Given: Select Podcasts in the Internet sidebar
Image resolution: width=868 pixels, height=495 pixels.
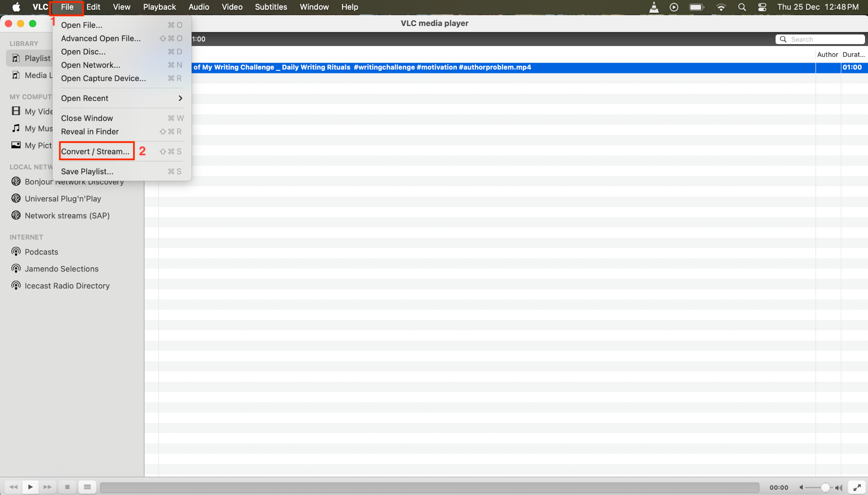Looking at the screenshot, I should [41, 252].
